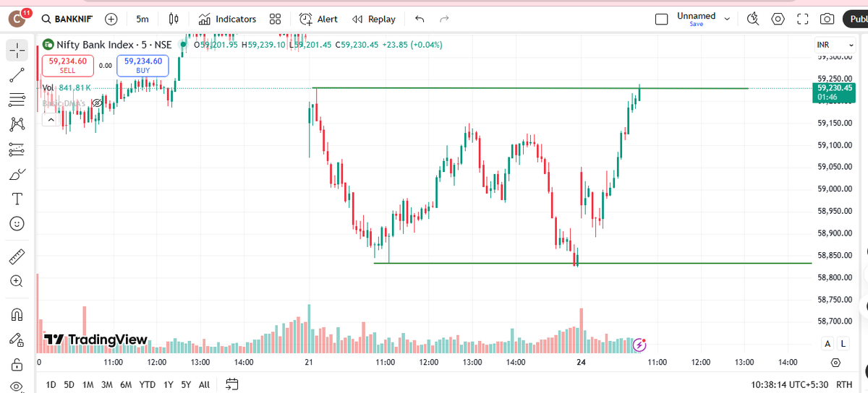Viewport: 868px width, 393px height.
Task: Select the 5Y time range
Action: pyautogui.click(x=187, y=385)
